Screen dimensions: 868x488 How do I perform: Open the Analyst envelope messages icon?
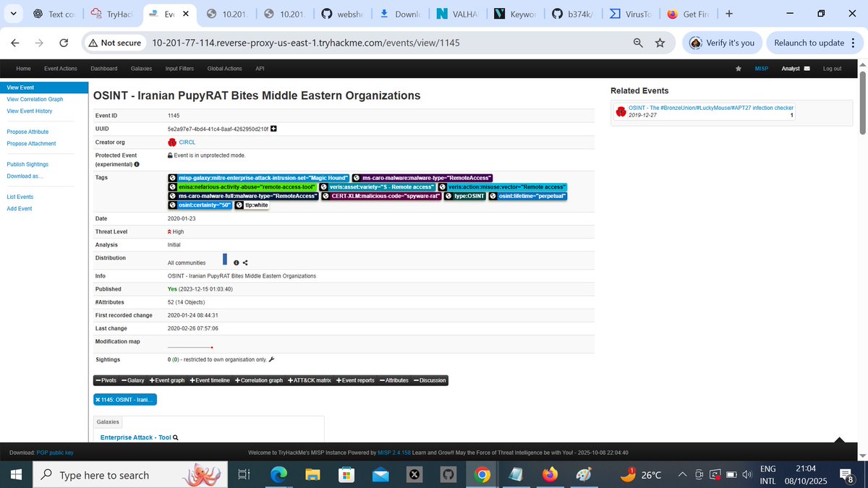click(x=807, y=69)
